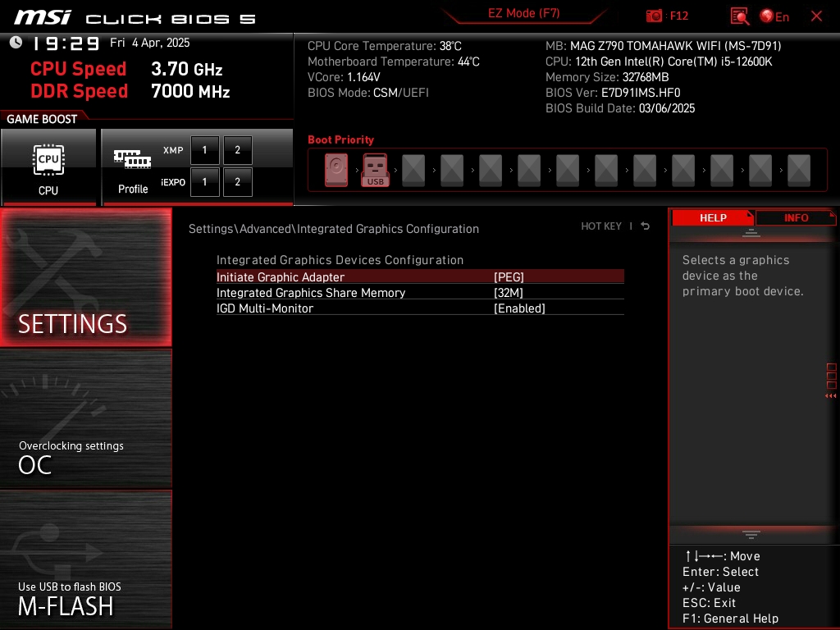840x630 pixels.
Task: Click the screenshot camera F12 icon
Action: 655,16
